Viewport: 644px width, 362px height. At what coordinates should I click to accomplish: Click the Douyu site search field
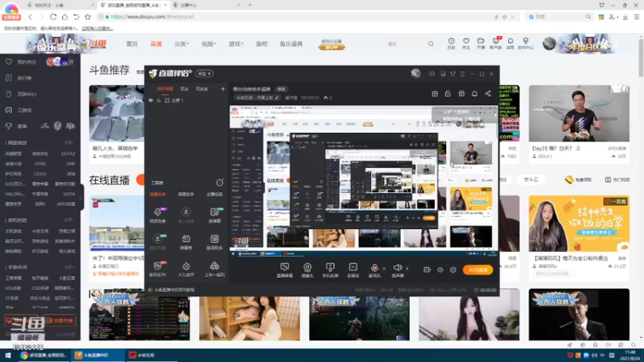[405, 44]
